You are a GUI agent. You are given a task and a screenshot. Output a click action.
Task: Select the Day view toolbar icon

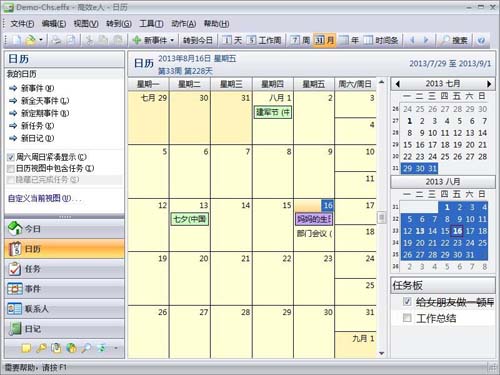[x=227, y=40]
